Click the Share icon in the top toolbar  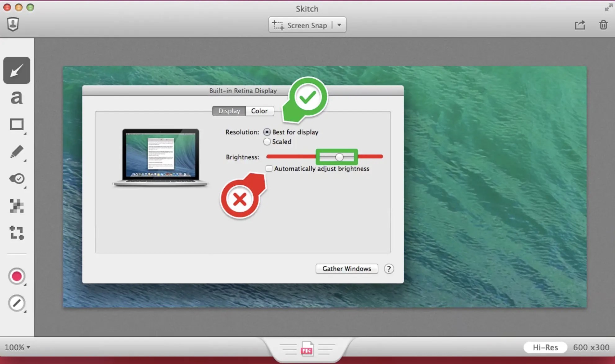[x=579, y=24]
